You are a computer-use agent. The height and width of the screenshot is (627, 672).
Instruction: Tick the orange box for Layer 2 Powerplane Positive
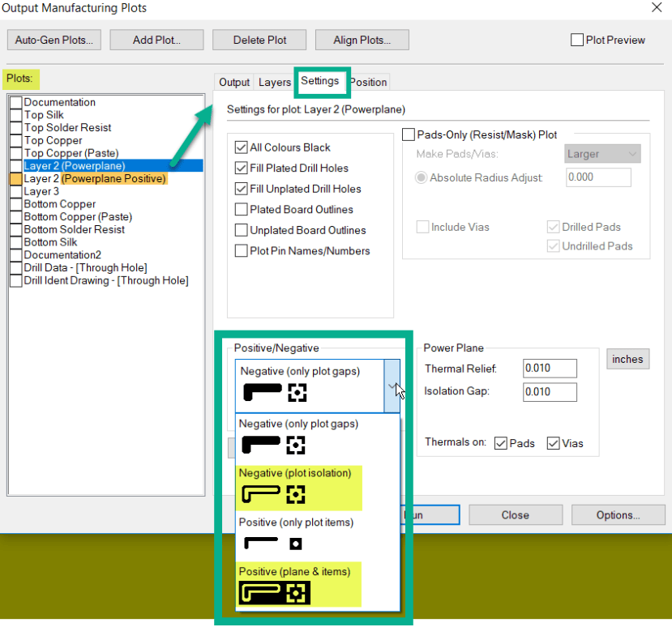[16, 178]
